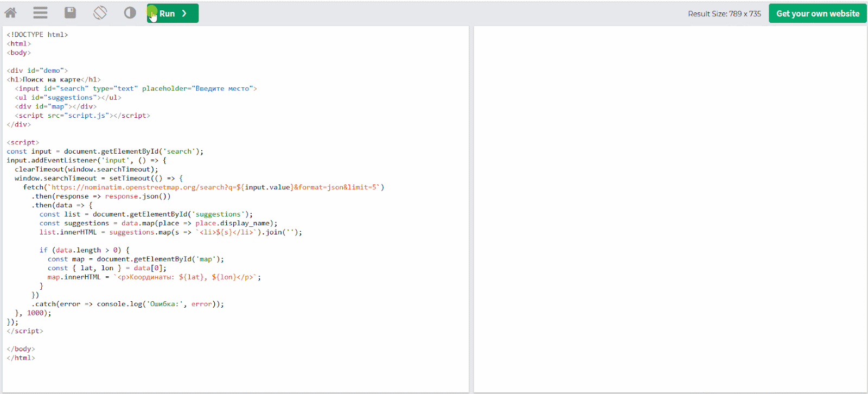
Task: Click the input id="search" placeholder line
Action: coord(136,88)
